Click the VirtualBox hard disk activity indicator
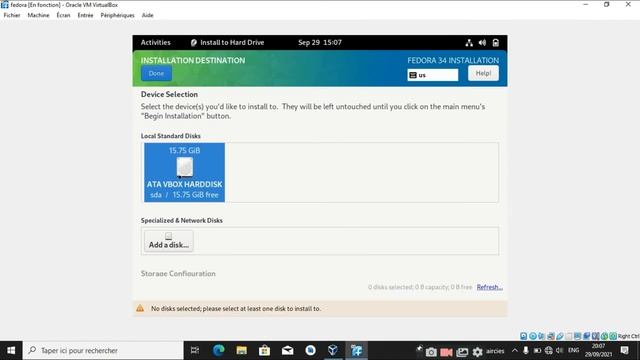 pyautogui.click(x=524, y=336)
